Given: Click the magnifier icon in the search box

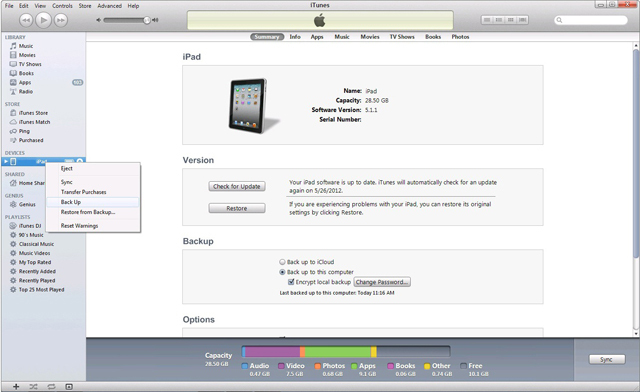Looking at the screenshot, I should 560,20.
